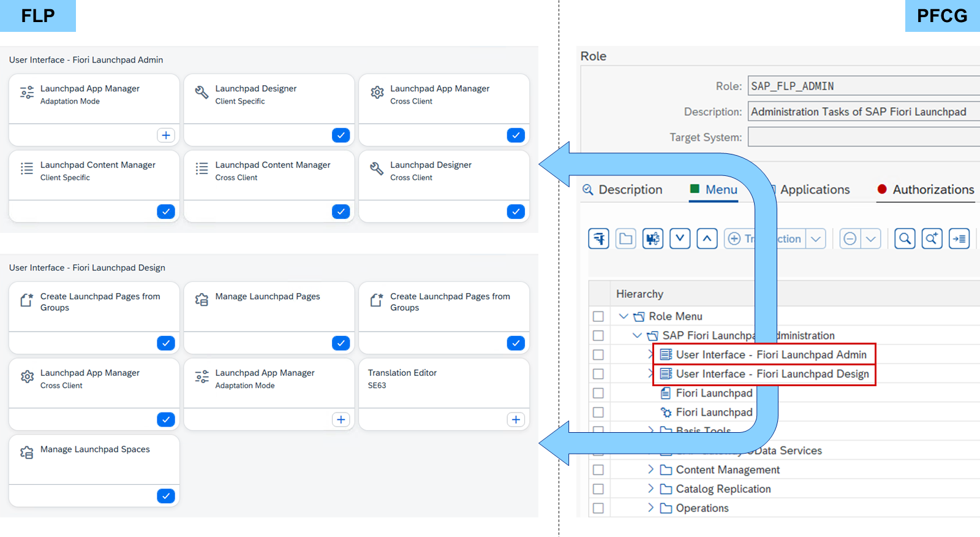This screenshot has width=980, height=537.
Task: Click the move down arrow toolbar icon
Action: tap(680, 238)
